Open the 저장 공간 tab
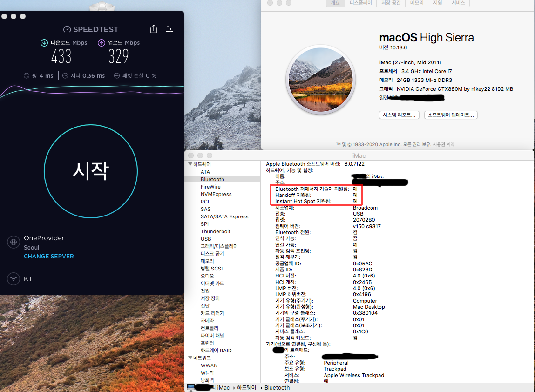 pos(391,3)
